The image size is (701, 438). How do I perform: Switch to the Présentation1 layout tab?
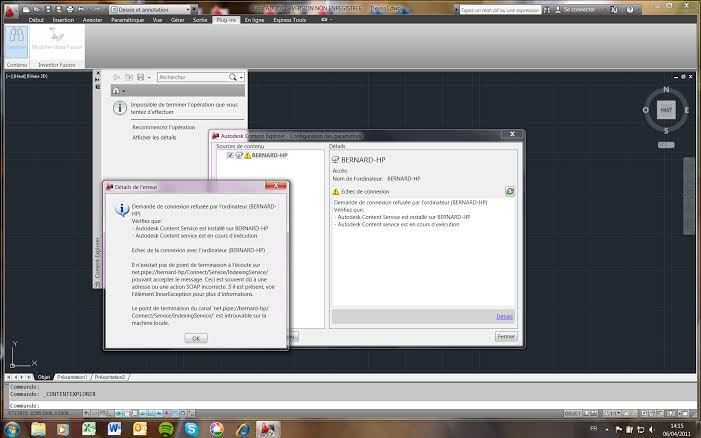(72, 377)
